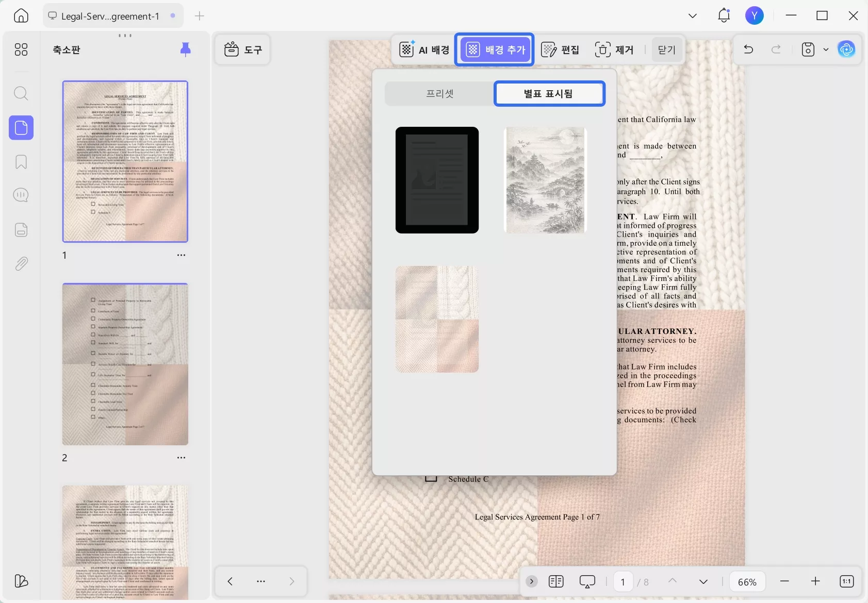The image size is (868, 603).
Task: Open the user account avatar Y
Action: [755, 16]
